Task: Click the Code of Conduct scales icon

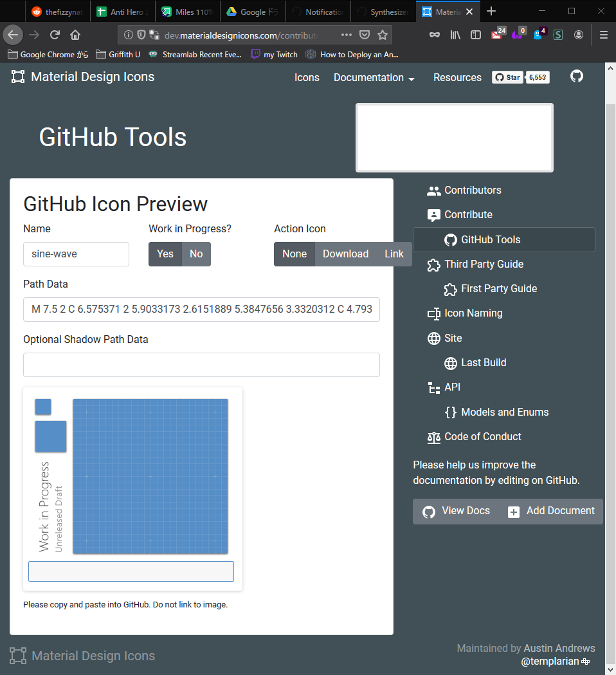Action: pos(433,438)
